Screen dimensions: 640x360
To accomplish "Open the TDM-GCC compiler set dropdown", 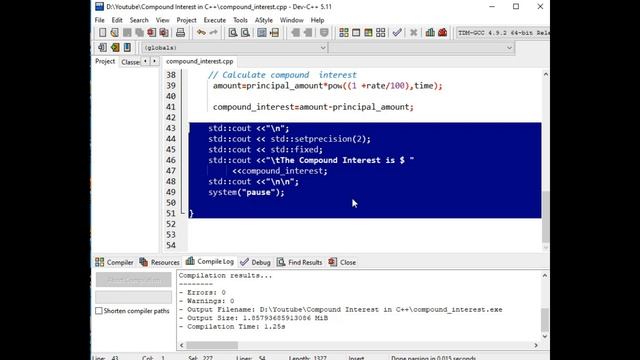I will pos(503,33).
